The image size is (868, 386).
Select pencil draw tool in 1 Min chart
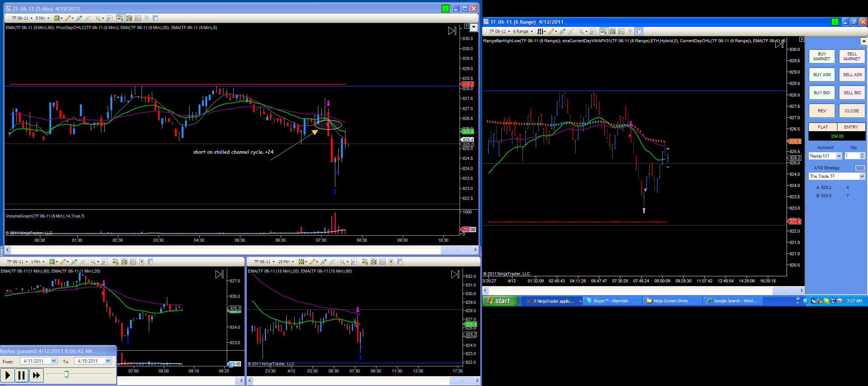click(64, 262)
